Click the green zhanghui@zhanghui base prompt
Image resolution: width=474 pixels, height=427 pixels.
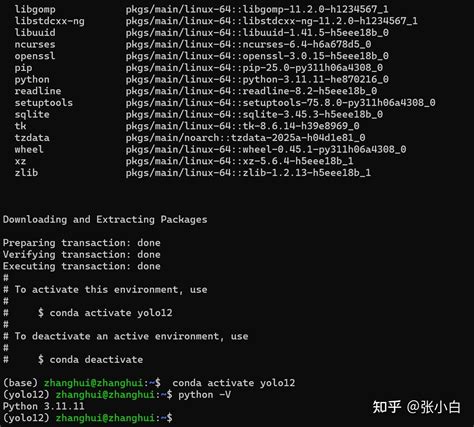93,383
